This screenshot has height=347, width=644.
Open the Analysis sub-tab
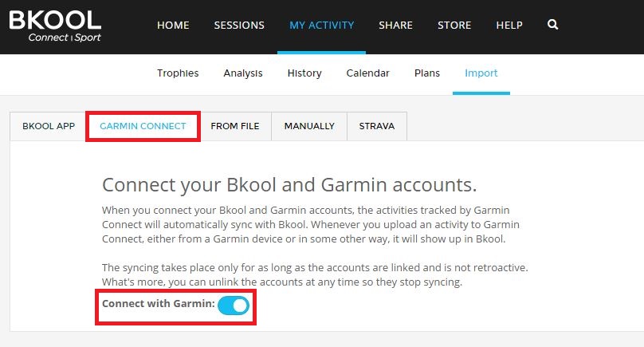tap(243, 73)
